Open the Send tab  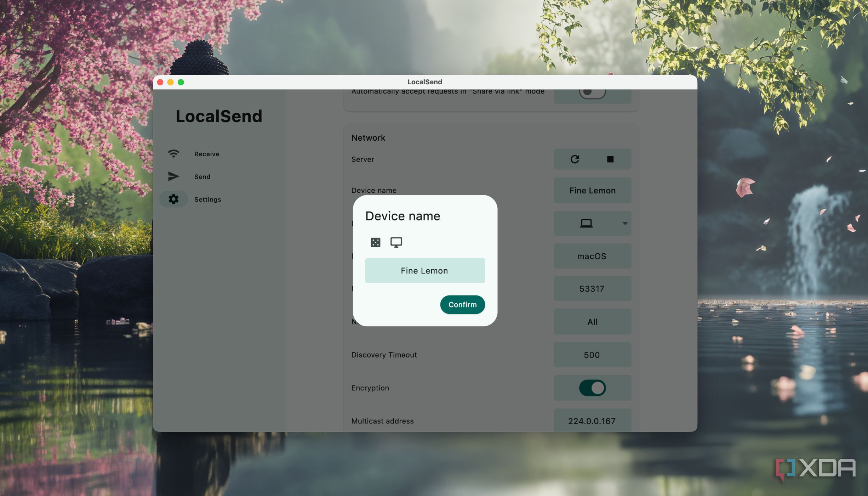tap(202, 176)
